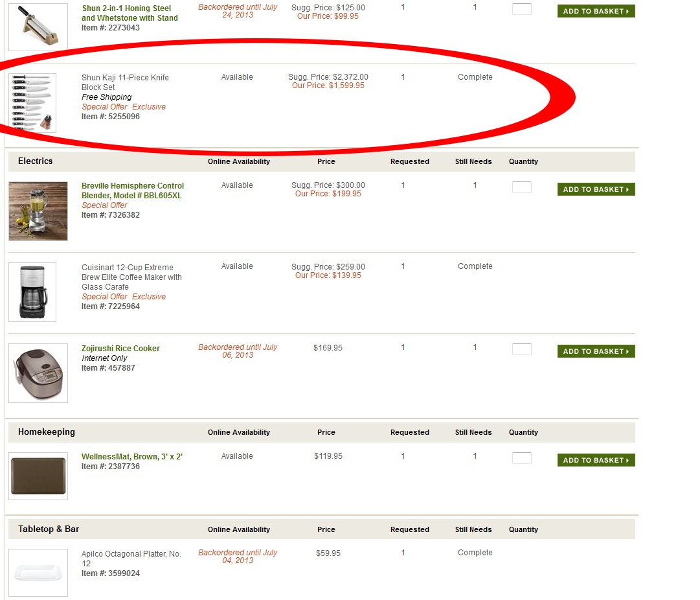
Task: Select quantity input for Zojirushi Rice Cooker
Action: [x=521, y=349]
